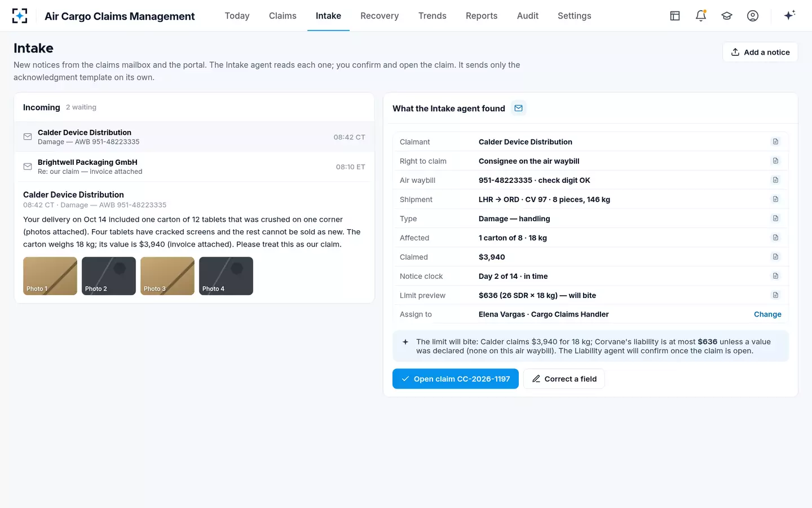This screenshot has height=508, width=812.
Task: Switch to the Claims tab
Action: tap(283, 16)
